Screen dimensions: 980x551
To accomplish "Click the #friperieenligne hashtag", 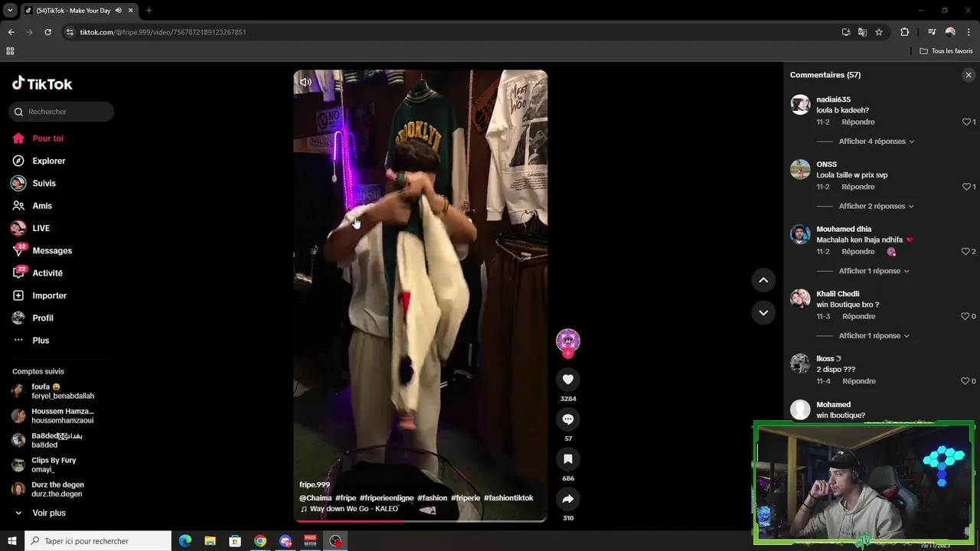I will click(x=387, y=498).
